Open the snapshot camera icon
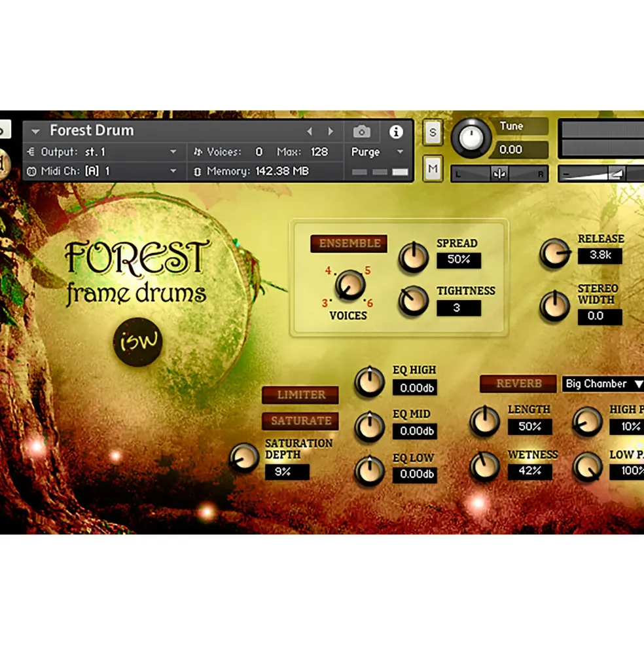 (x=361, y=132)
